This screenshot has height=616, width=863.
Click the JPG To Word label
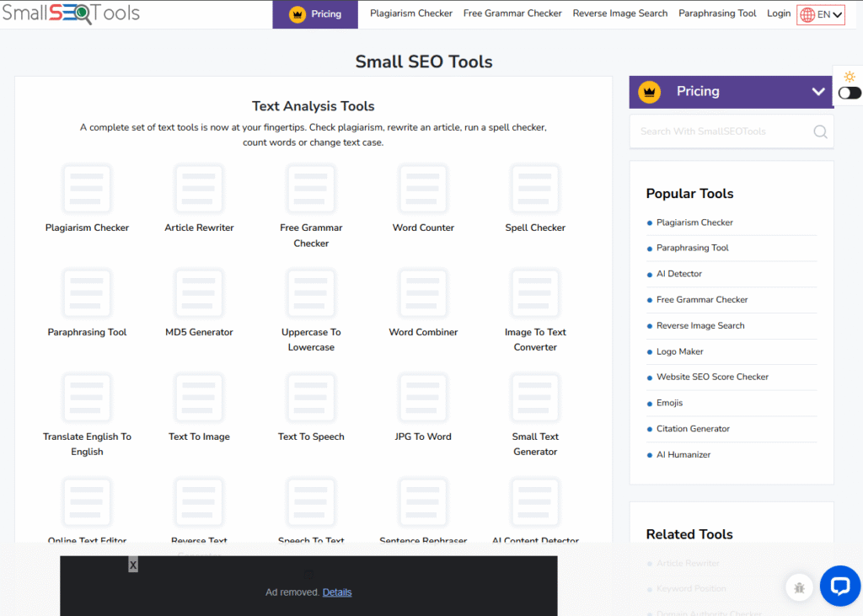423,437
